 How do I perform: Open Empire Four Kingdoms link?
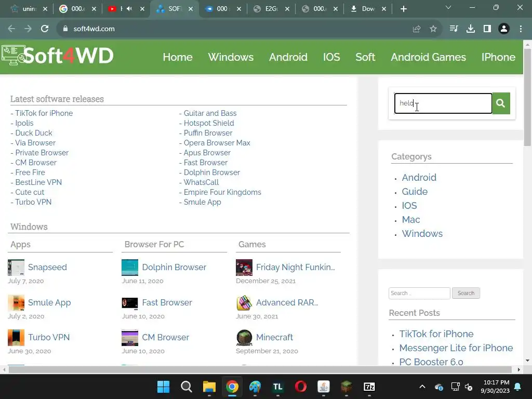point(222,192)
